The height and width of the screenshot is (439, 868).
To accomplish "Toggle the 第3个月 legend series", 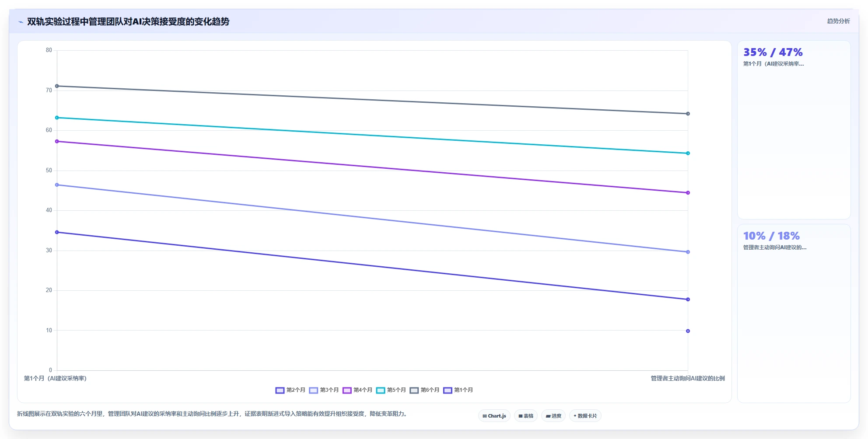I will click(324, 390).
